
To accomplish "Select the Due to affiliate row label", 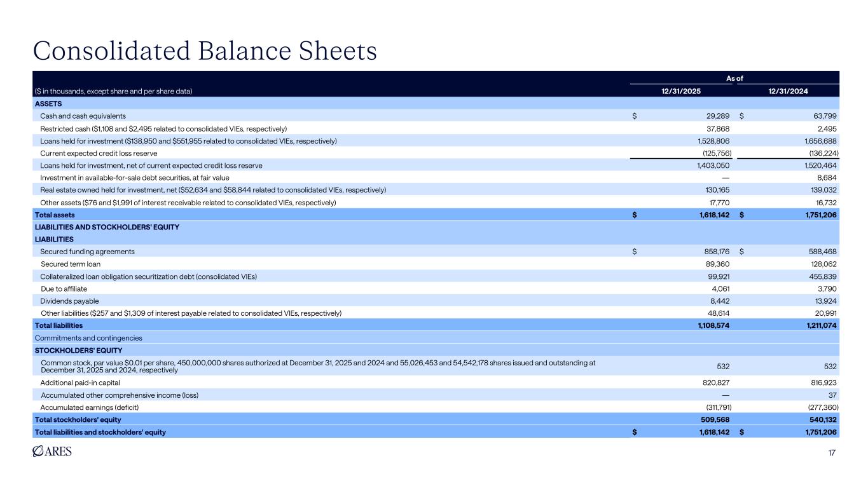I will [63, 288].
